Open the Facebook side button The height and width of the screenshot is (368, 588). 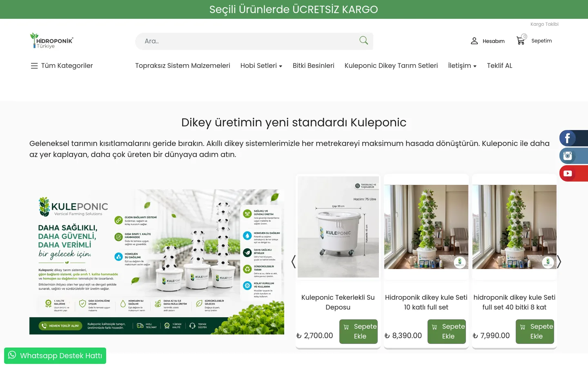point(573,138)
